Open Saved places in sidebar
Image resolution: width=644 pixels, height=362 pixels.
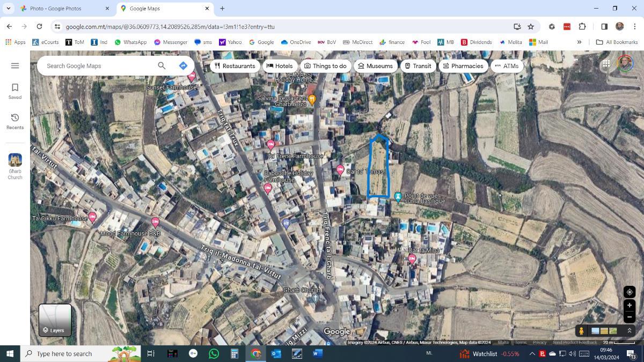(15, 91)
